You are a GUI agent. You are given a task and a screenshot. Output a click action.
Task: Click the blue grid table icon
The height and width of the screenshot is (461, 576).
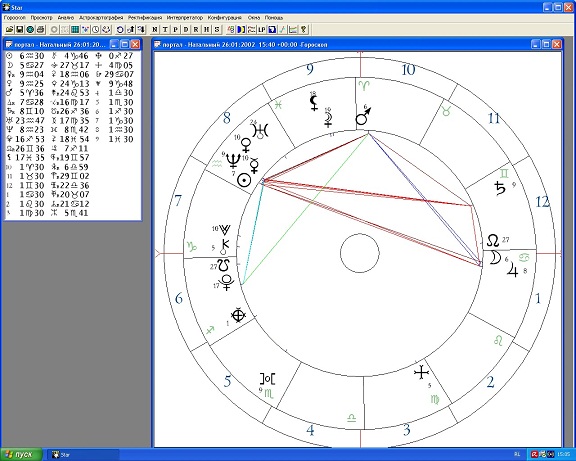(x=75, y=29)
